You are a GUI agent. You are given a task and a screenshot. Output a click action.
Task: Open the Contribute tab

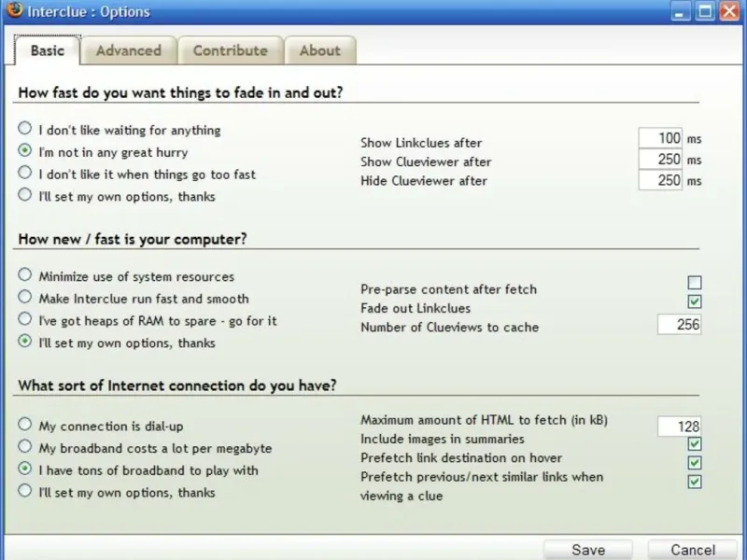(230, 50)
